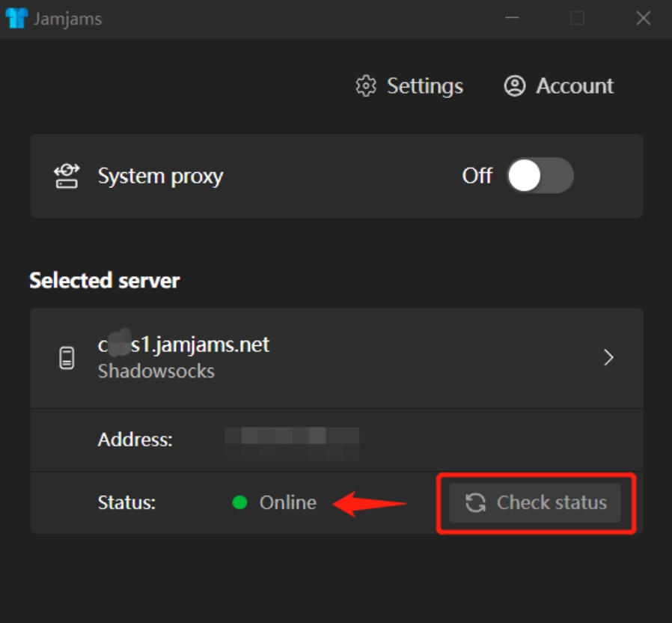The width and height of the screenshot is (672, 623).
Task: Click the Jamjams window title
Action: click(x=67, y=19)
